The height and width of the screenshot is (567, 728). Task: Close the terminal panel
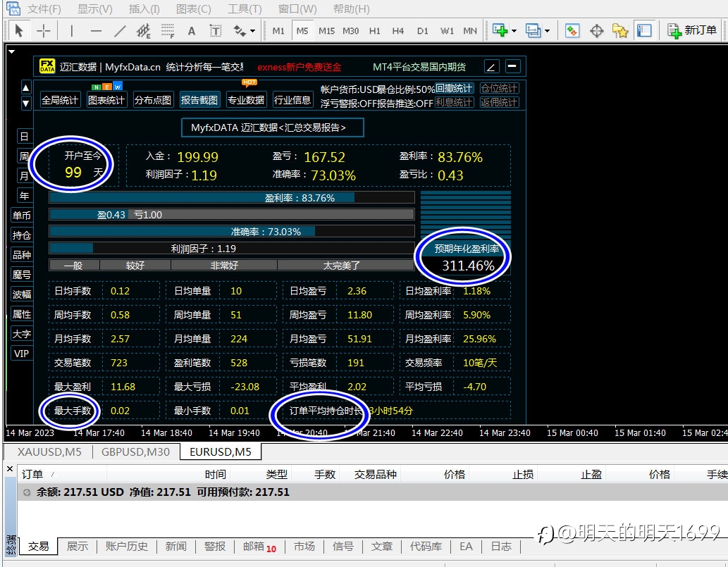coord(10,469)
